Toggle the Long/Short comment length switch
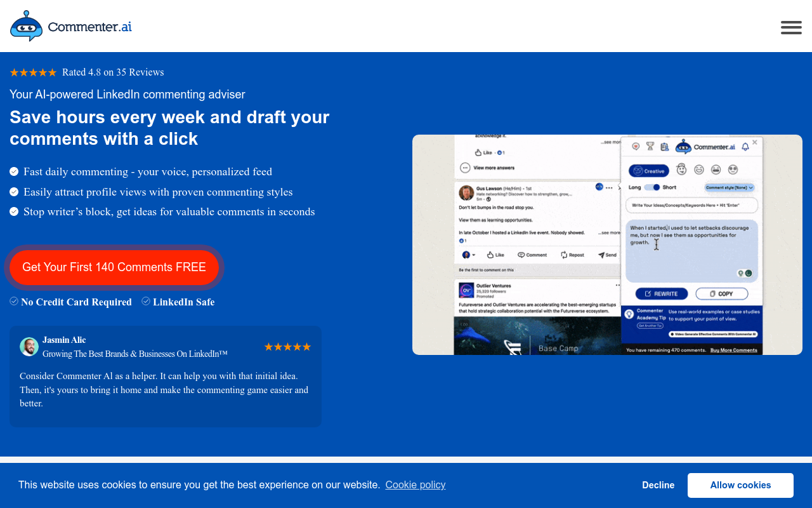This screenshot has height=508, width=812. (652, 187)
